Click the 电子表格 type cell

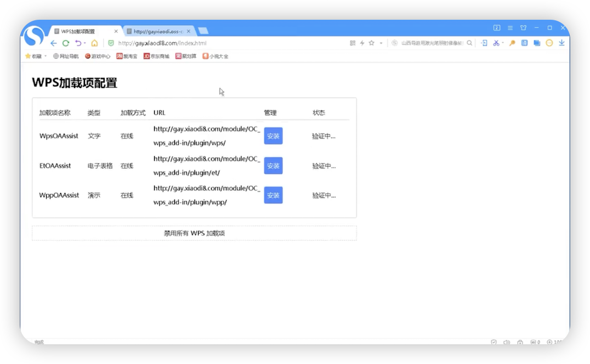(x=100, y=166)
